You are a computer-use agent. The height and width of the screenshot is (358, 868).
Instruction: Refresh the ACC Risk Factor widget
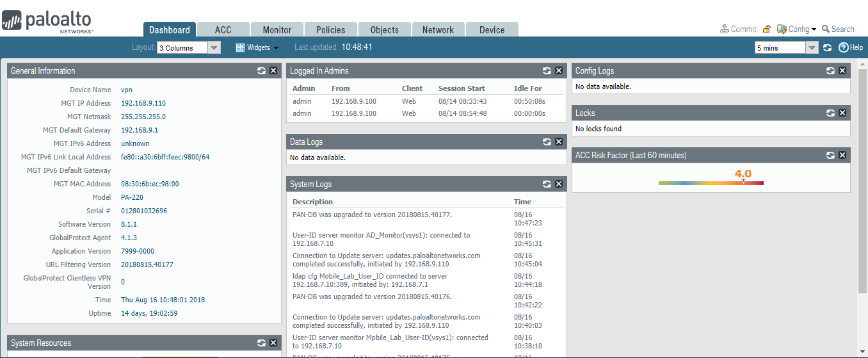point(831,156)
